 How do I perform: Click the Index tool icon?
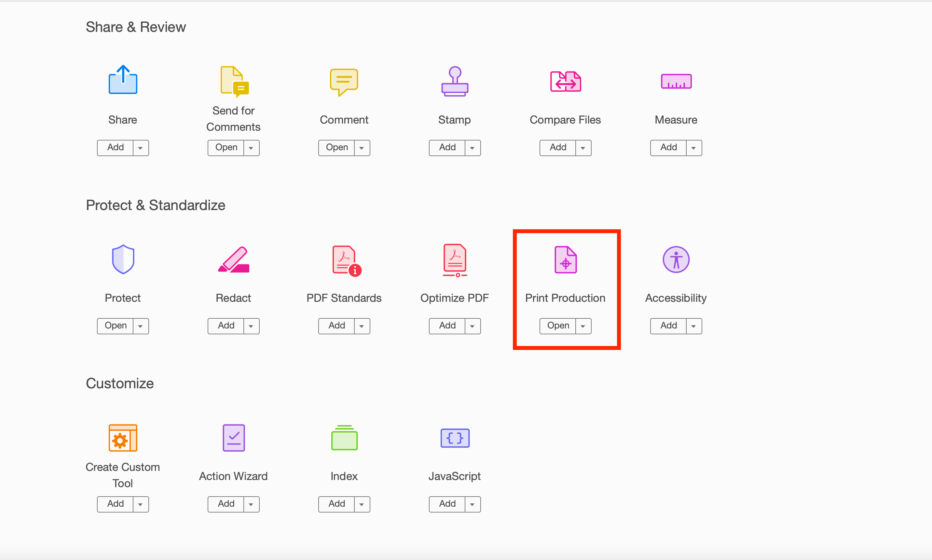point(344,438)
